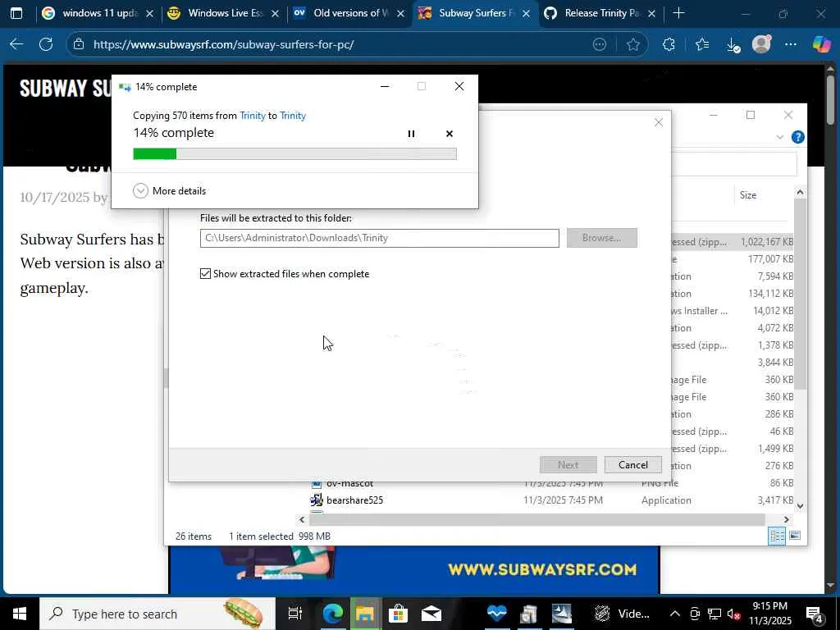Open network tray icon
The width and height of the screenshot is (840, 630).
[x=714, y=614]
